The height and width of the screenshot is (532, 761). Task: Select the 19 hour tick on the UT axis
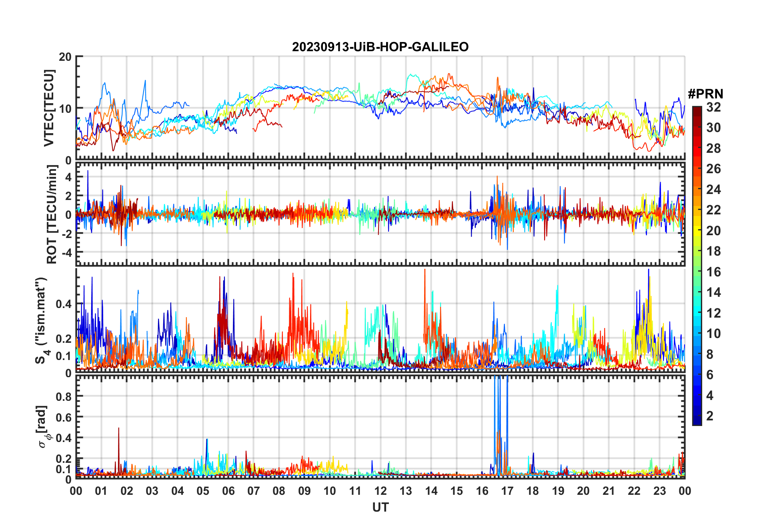[558, 491]
